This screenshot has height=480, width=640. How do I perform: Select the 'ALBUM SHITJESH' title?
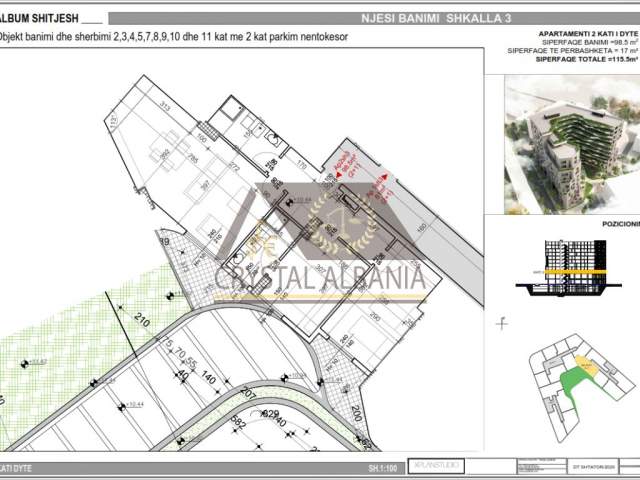coord(39,18)
